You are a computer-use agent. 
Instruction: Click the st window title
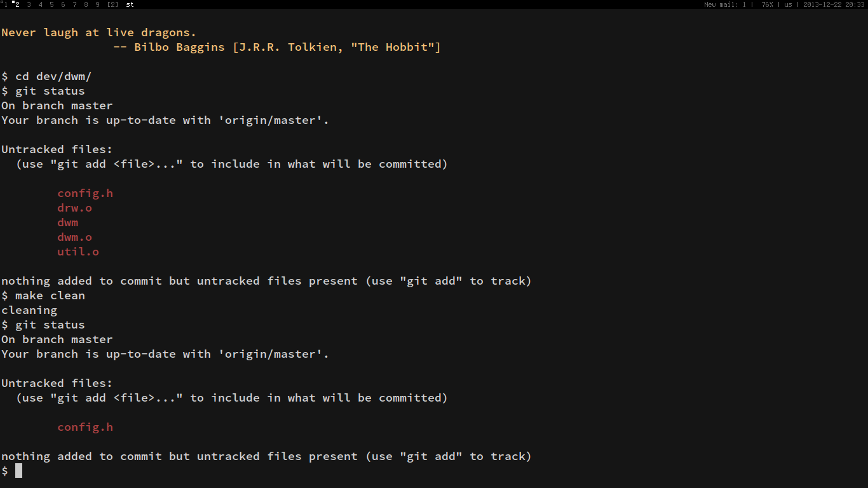click(x=130, y=4)
